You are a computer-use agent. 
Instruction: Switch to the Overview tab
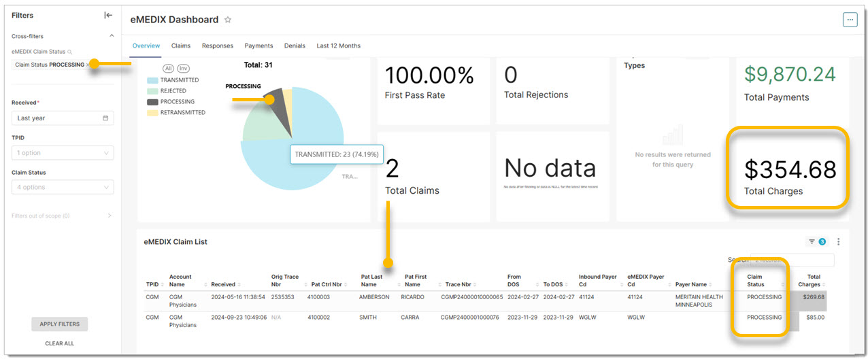click(x=146, y=46)
